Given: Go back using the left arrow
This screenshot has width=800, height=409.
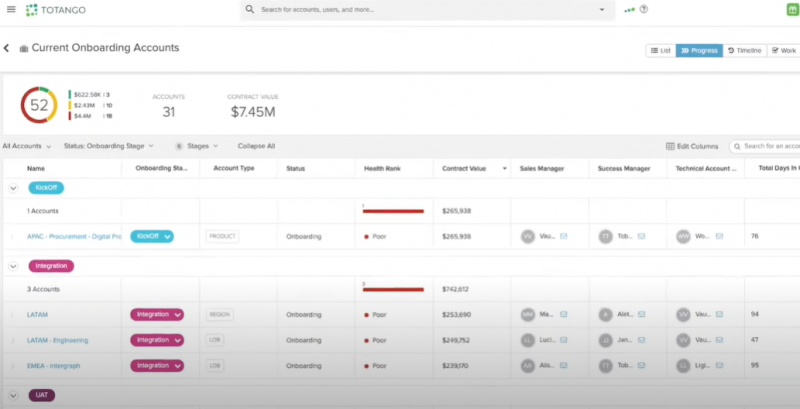Looking at the screenshot, I should (6, 48).
